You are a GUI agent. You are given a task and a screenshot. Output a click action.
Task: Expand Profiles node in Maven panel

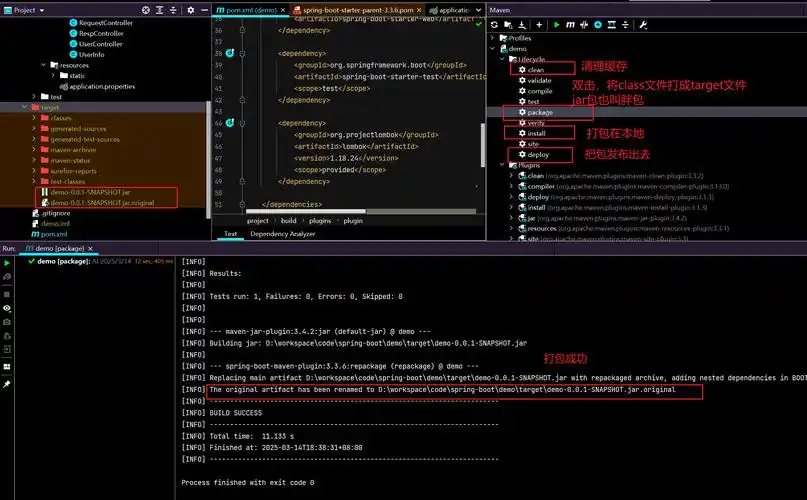tap(493, 38)
